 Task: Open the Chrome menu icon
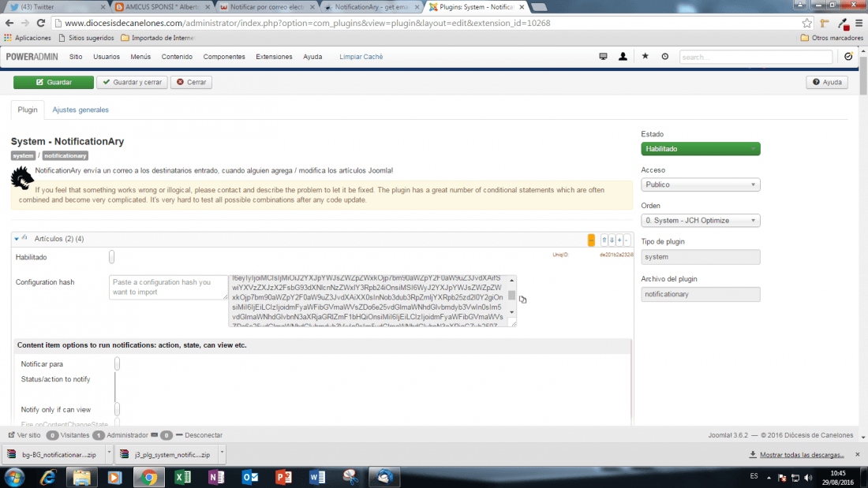(x=859, y=23)
